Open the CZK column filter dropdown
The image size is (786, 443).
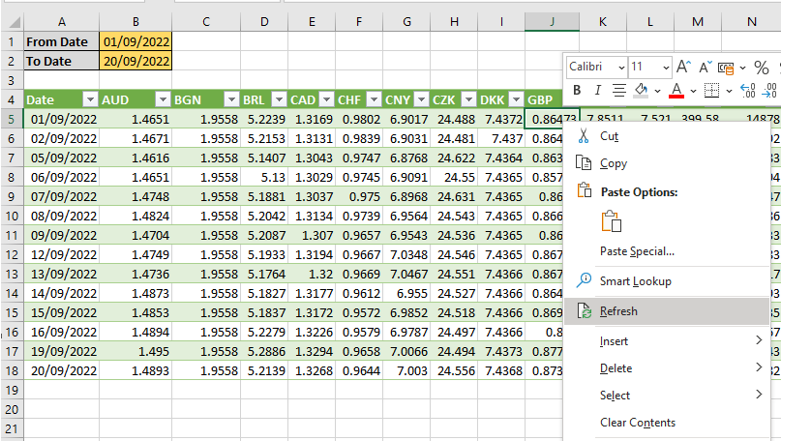click(x=468, y=100)
